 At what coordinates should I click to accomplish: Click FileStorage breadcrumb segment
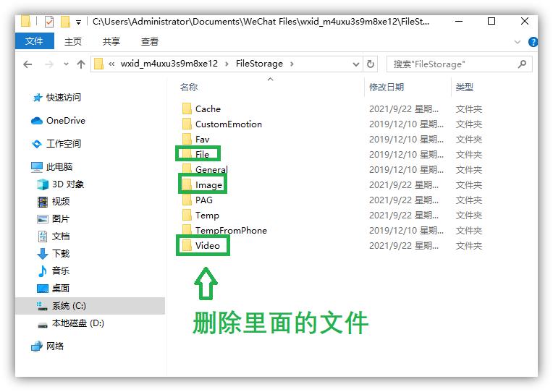259,64
